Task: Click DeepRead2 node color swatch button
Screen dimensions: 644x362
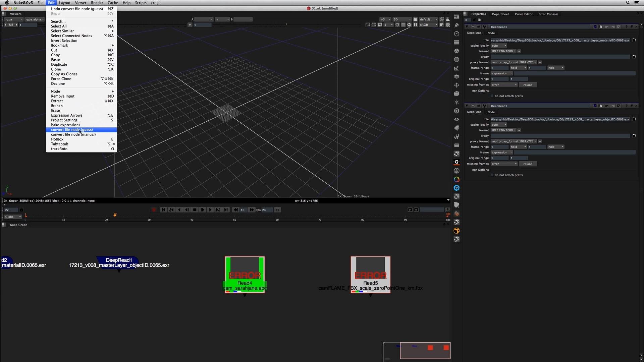Action: coord(595,27)
